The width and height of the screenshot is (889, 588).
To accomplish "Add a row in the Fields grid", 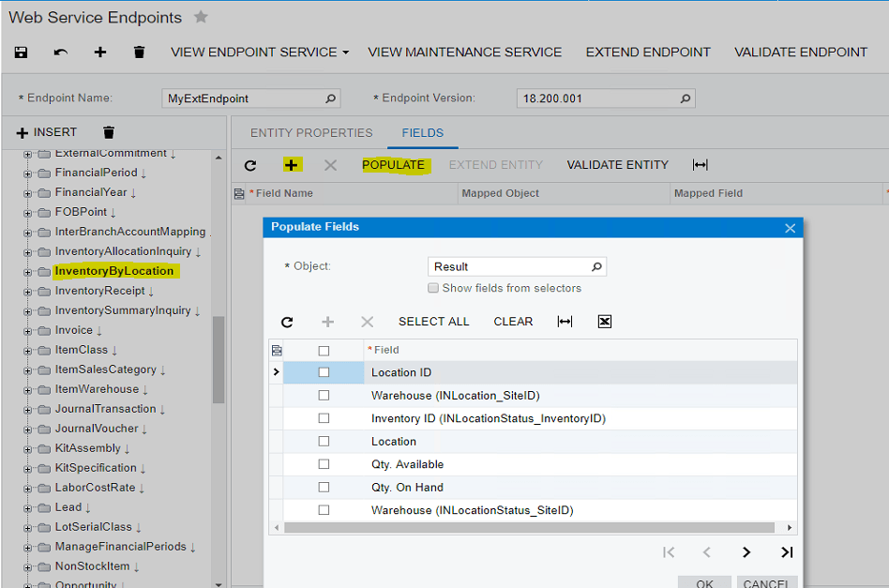I will (x=291, y=165).
